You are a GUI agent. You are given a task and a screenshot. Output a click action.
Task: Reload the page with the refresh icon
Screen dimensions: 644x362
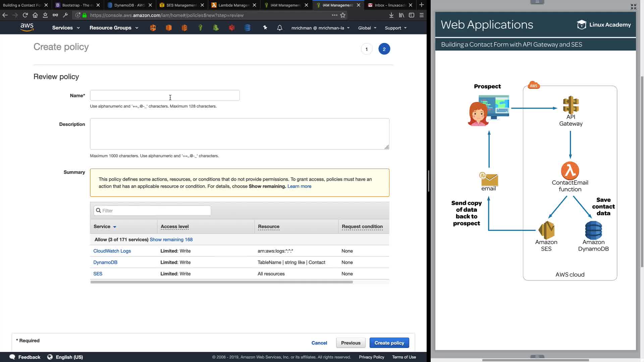coord(25,15)
